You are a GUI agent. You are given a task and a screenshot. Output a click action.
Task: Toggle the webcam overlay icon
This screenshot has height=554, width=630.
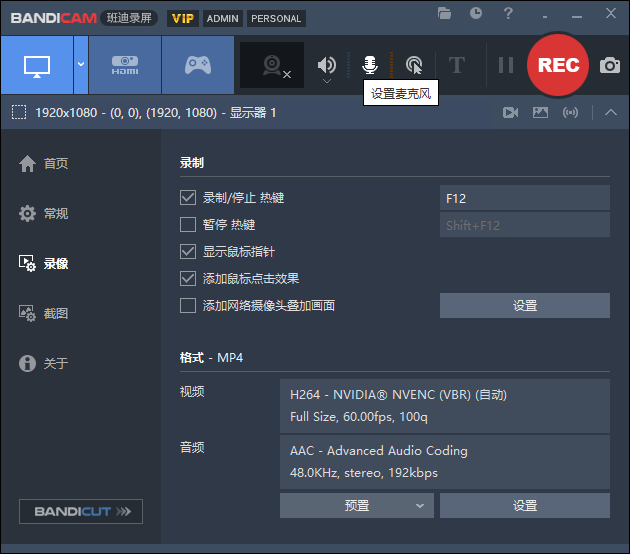click(272, 65)
